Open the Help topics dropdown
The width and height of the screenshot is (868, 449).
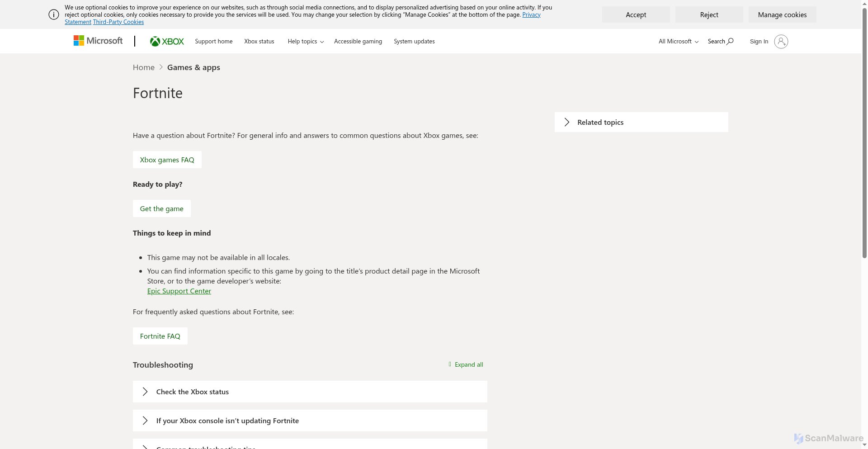click(306, 41)
